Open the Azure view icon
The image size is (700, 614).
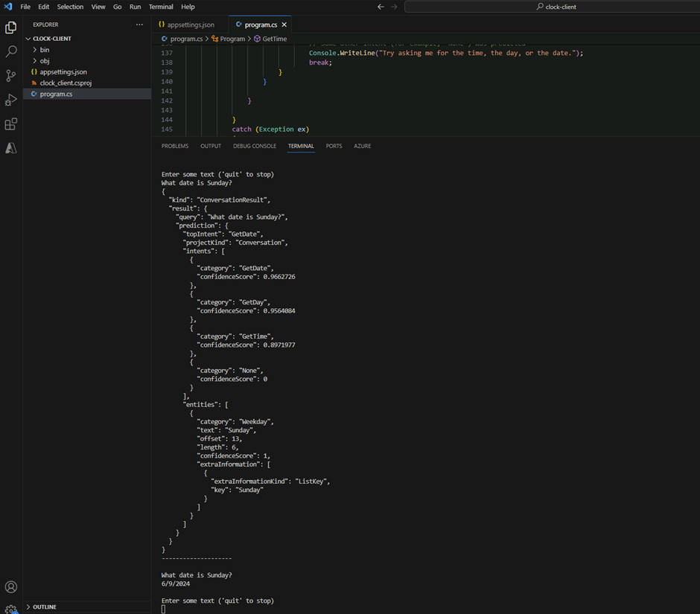(x=11, y=148)
